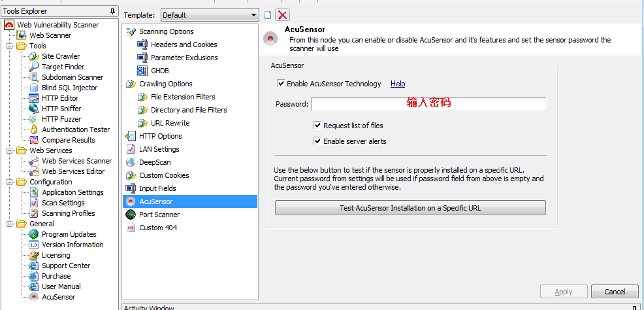This screenshot has height=310, width=644.
Task: Click the Compare Results icon
Action: 34,140
